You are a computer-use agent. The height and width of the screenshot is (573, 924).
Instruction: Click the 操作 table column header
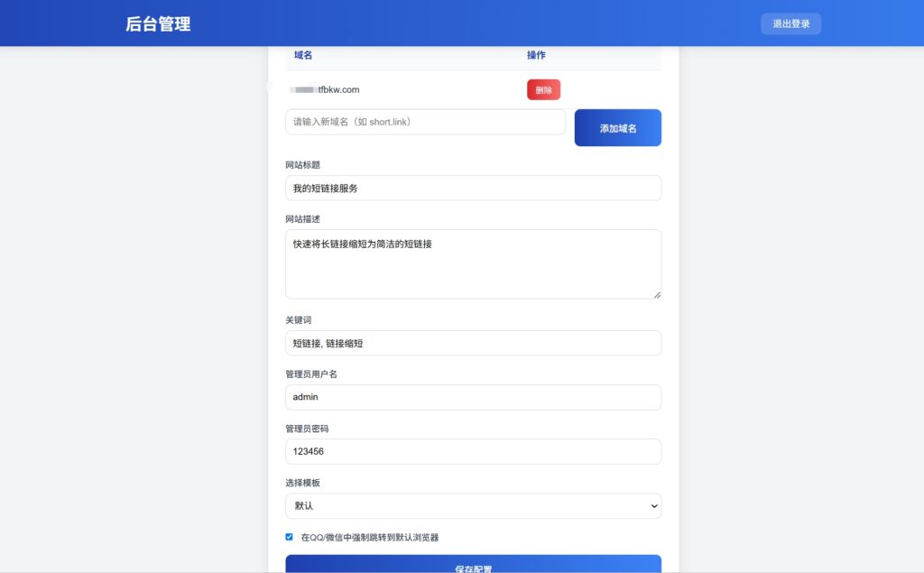[538, 55]
